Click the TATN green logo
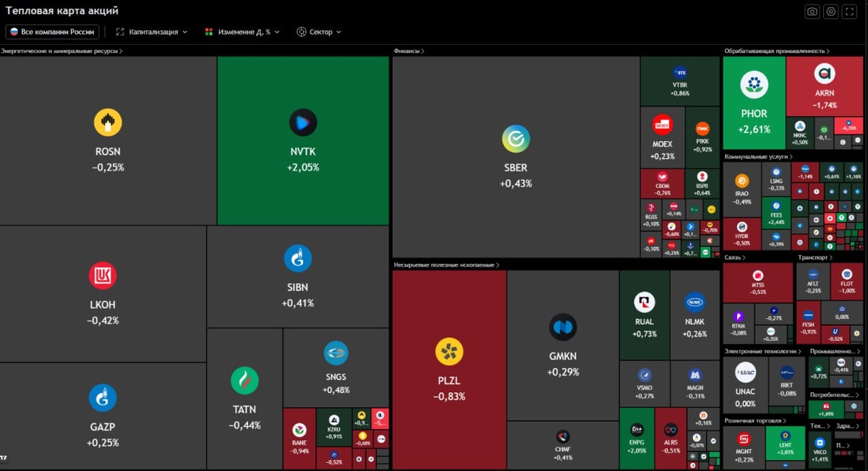868x471 pixels. 244,381
